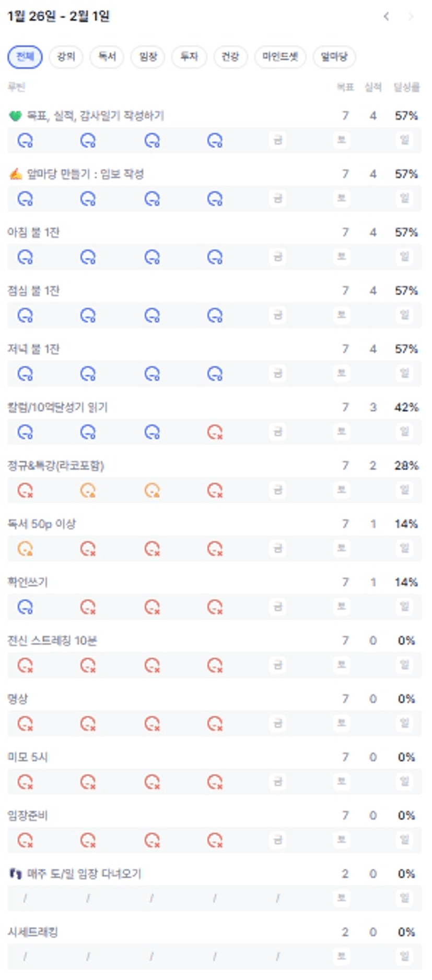432x980 pixels.
Task: Toggle 일 cell for 전신 스트레칭 10분
Action: (405, 665)
